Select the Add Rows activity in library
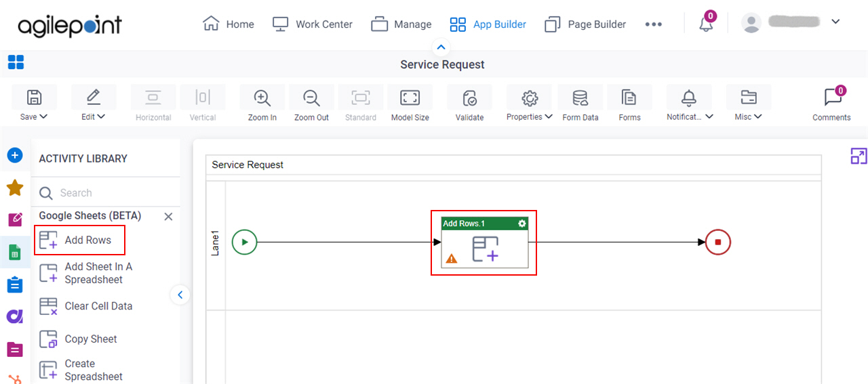Screen dimensions: 868x384 pyautogui.click(x=80, y=240)
